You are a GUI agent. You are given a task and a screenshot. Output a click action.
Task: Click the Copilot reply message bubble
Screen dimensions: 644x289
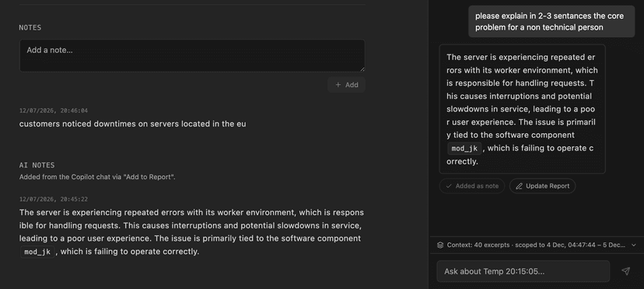(523, 109)
